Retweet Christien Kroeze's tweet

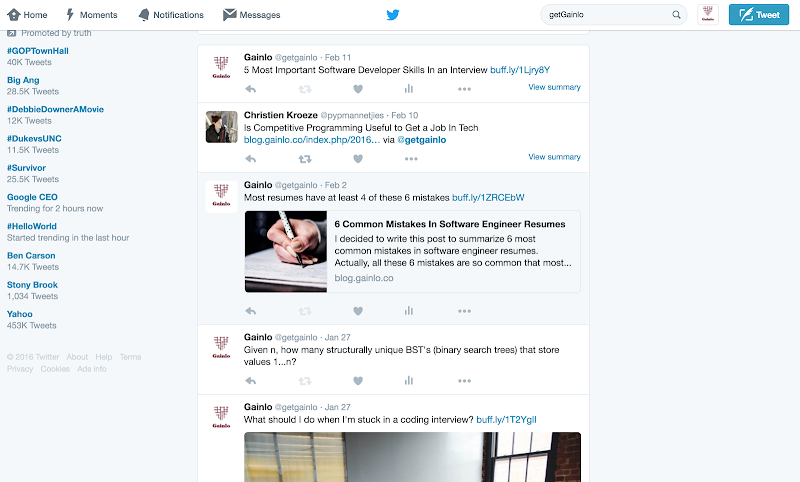pyautogui.click(x=305, y=159)
